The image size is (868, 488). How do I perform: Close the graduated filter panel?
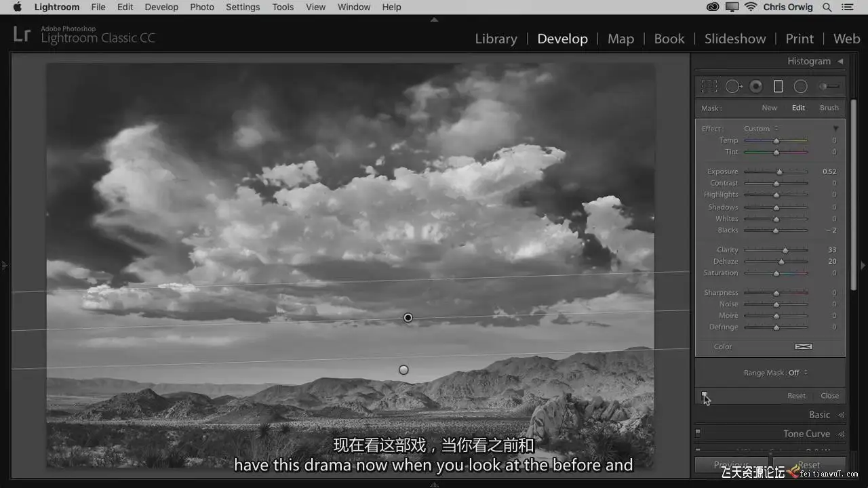pos(830,396)
